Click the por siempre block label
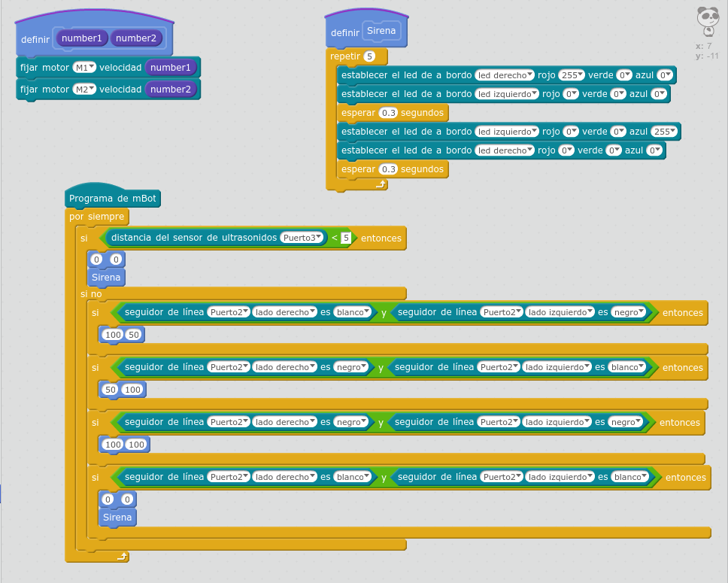 (x=97, y=217)
